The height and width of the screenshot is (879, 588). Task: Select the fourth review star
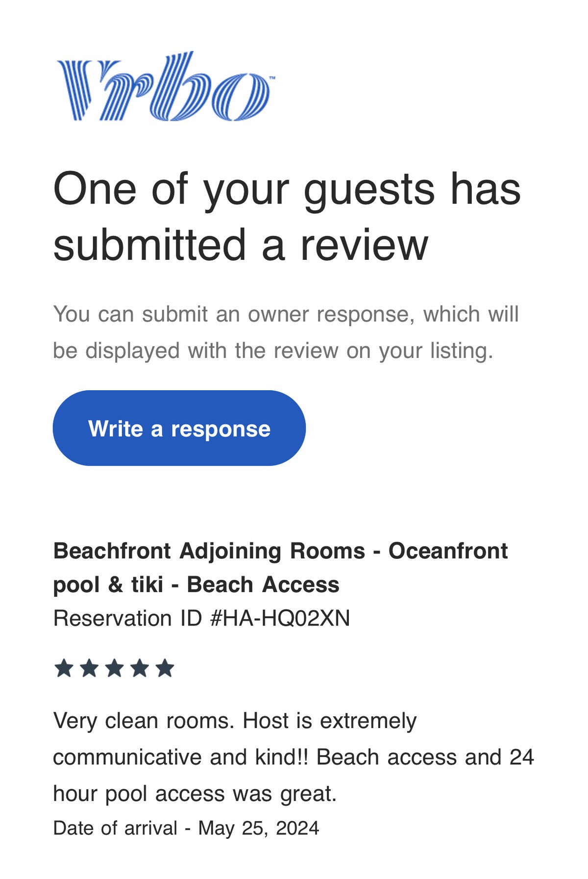pos(140,668)
